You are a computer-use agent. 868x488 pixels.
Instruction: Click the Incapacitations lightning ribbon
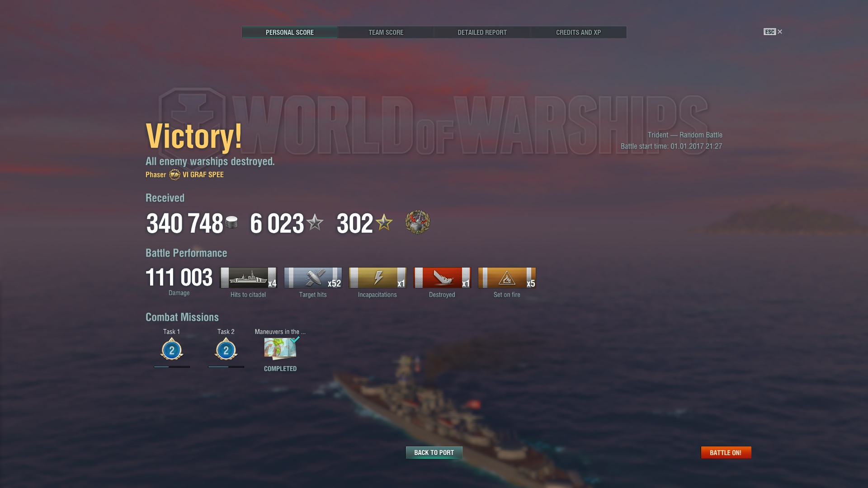pyautogui.click(x=377, y=277)
